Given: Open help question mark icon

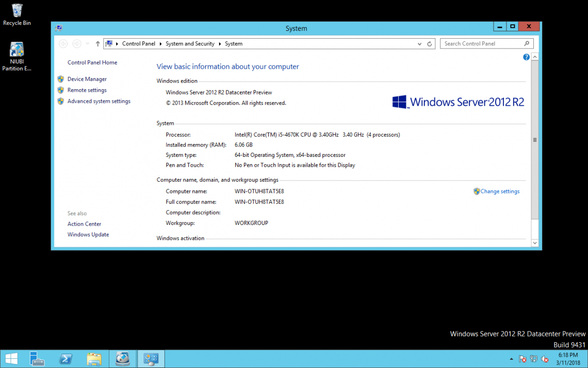Looking at the screenshot, I should (526, 57).
